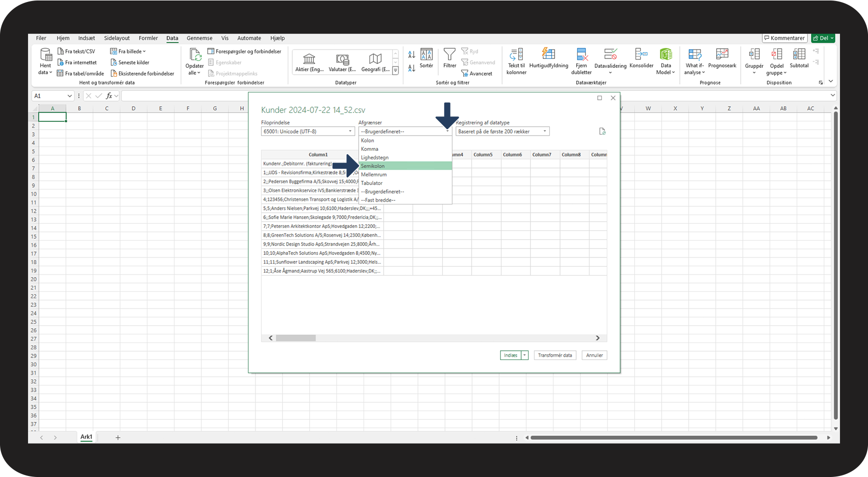The width and height of the screenshot is (868, 477).
Task: Click the Annuller button
Action: [x=594, y=355]
